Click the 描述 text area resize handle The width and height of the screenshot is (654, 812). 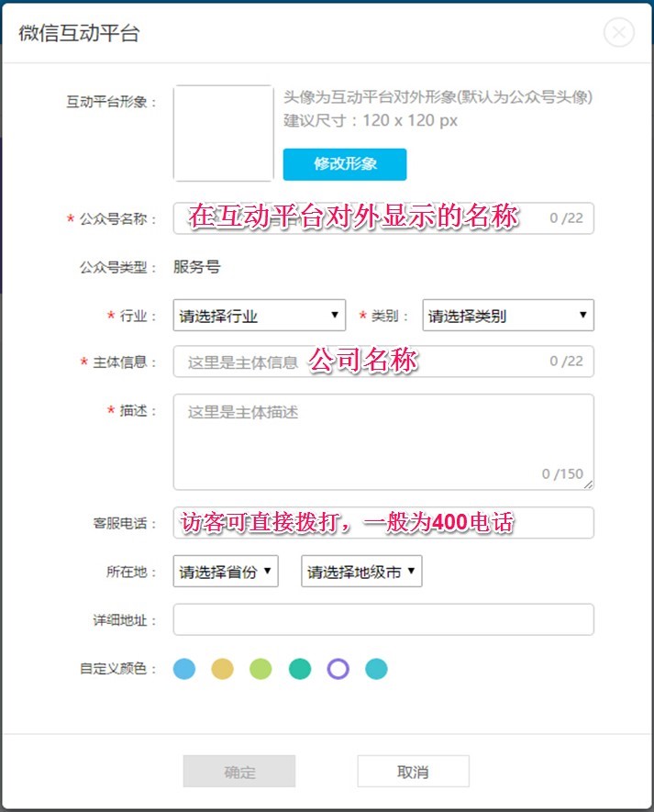588,484
